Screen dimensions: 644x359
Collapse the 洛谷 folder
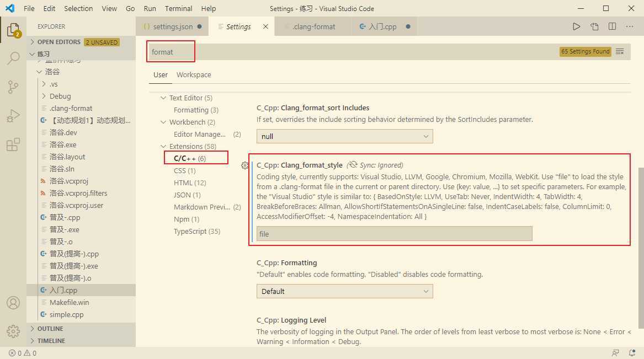[x=81, y=72]
